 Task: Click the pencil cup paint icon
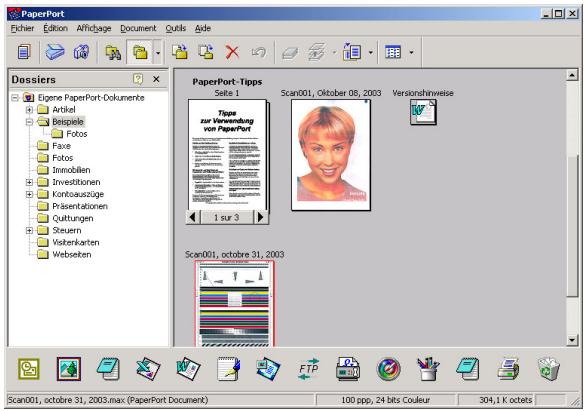point(428,369)
